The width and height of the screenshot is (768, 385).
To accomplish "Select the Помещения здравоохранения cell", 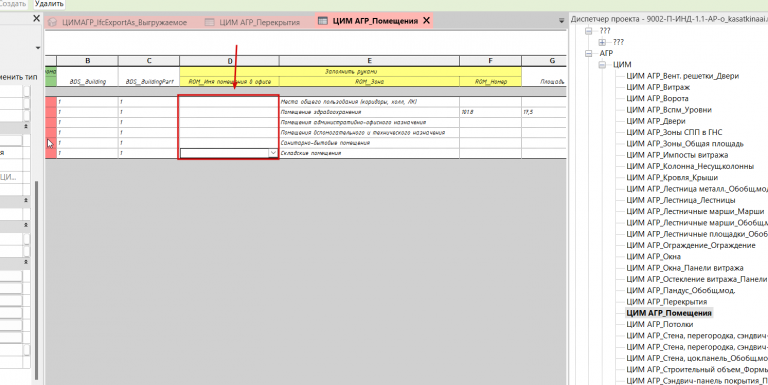I will 369,112.
